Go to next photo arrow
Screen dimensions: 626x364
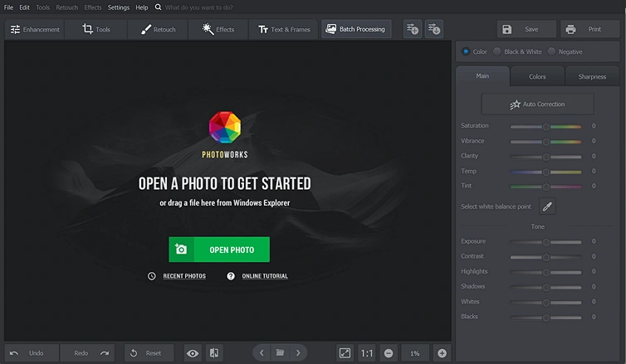pos(298,353)
